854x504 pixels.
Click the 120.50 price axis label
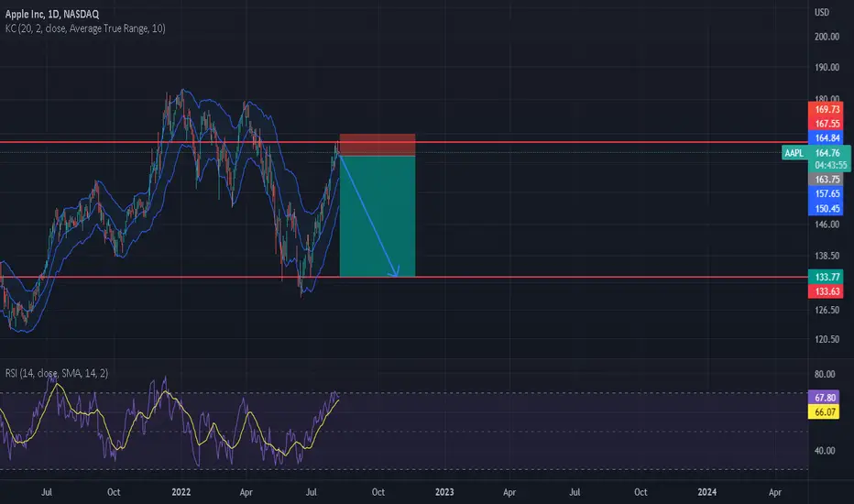(x=827, y=339)
